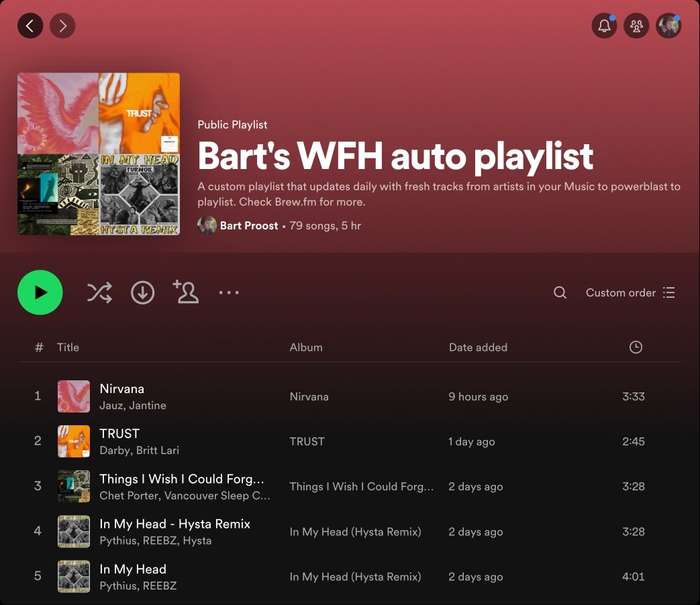The image size is (700, 605).
Task: Invite collaborators with the add-user icon
Action: click(186, 292)
